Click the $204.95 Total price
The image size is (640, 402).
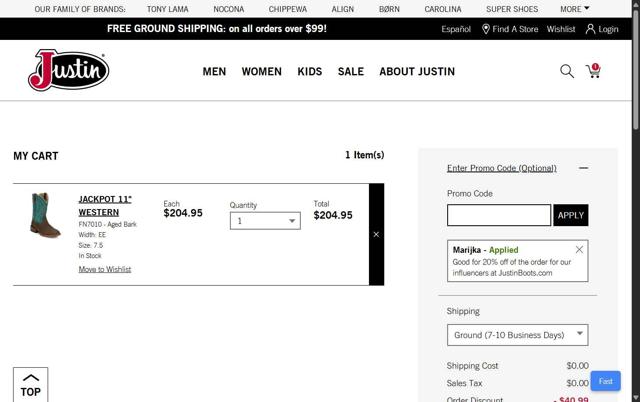(x=333, y=215)
